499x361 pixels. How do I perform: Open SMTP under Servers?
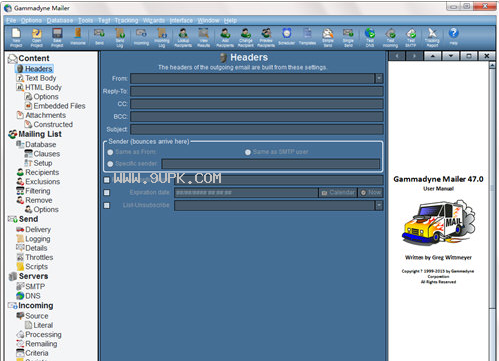tap(31, 286)
